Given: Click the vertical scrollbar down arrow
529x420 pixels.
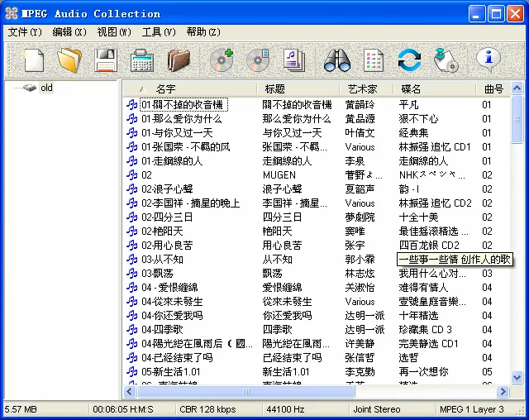Looking at the screenshot, I should 517,377.
